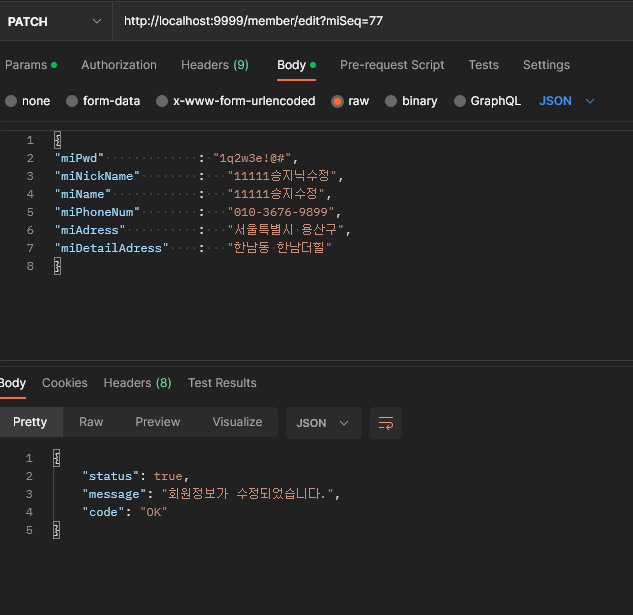Open the Params tab

(x=31, y=65)
